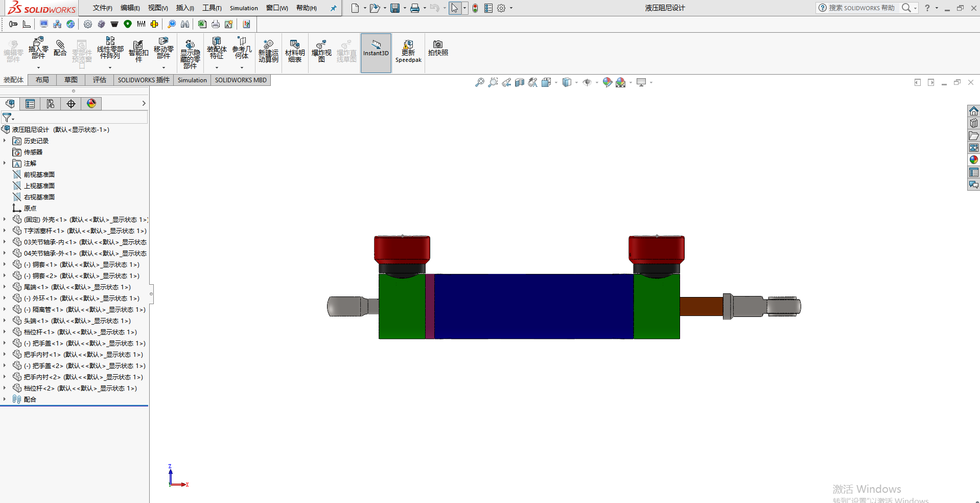Switch to PropertyManager tab icon
Screen dimensions: 980x503
pos(30,104)
